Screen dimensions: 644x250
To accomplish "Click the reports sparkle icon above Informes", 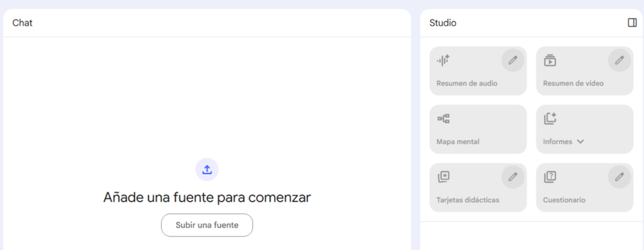I will [x=550, y=119].
